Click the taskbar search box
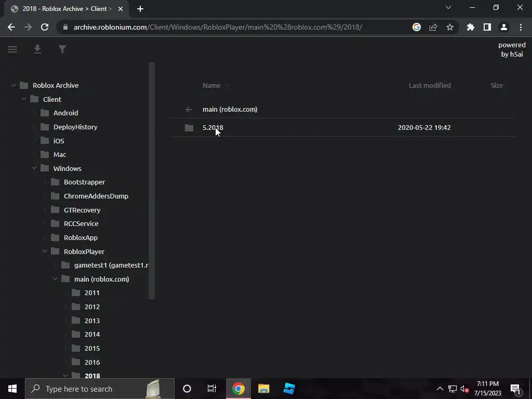 pyautogui.click(x=100, y=389)
